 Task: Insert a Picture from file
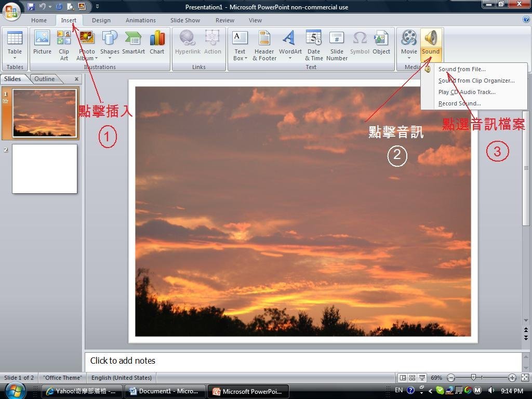click(42, 43)
